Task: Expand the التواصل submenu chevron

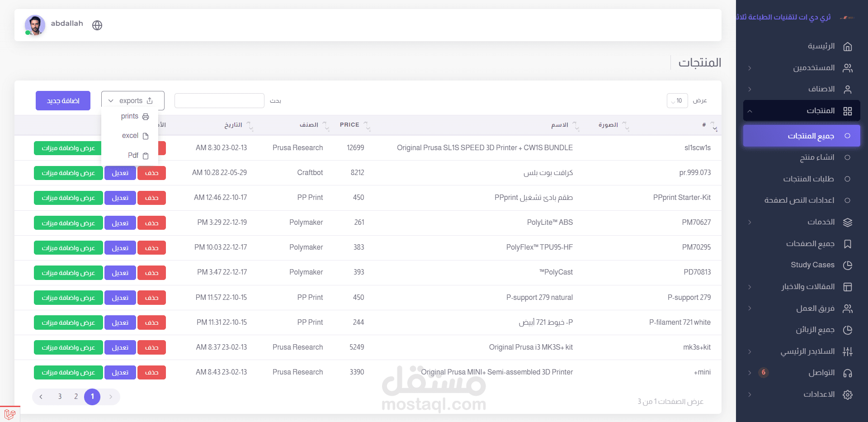Action: (750, 373)
